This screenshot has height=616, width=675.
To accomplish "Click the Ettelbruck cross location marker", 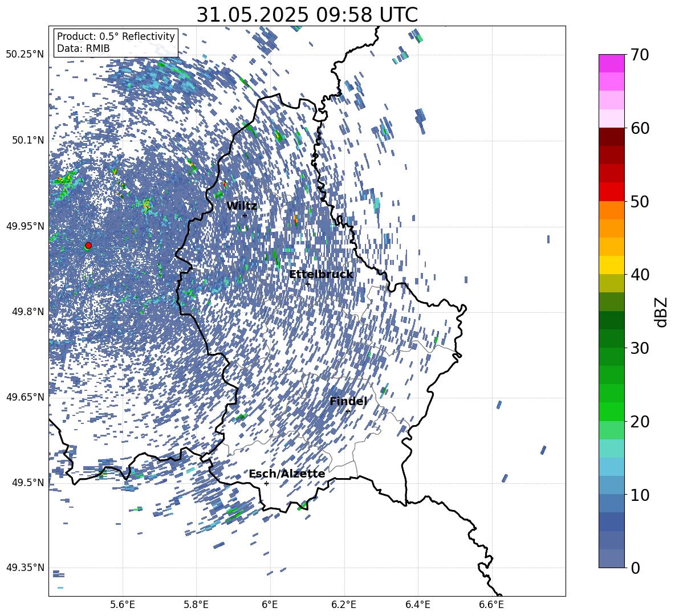I will [307, 284].
